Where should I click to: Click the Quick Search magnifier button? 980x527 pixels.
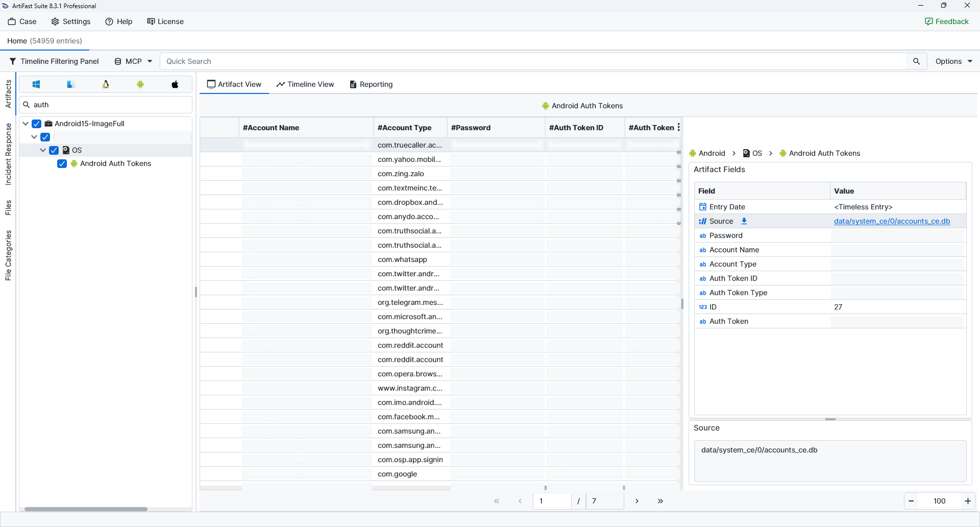917,61
